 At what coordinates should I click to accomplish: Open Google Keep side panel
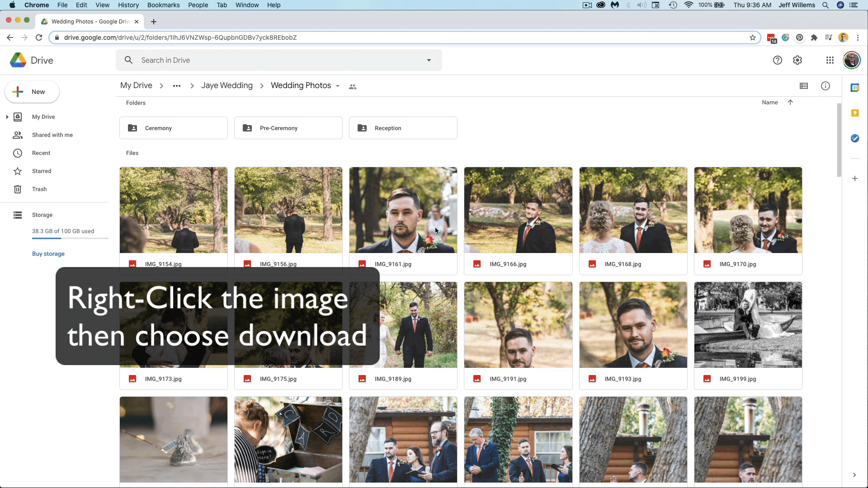tap(854, 113)
